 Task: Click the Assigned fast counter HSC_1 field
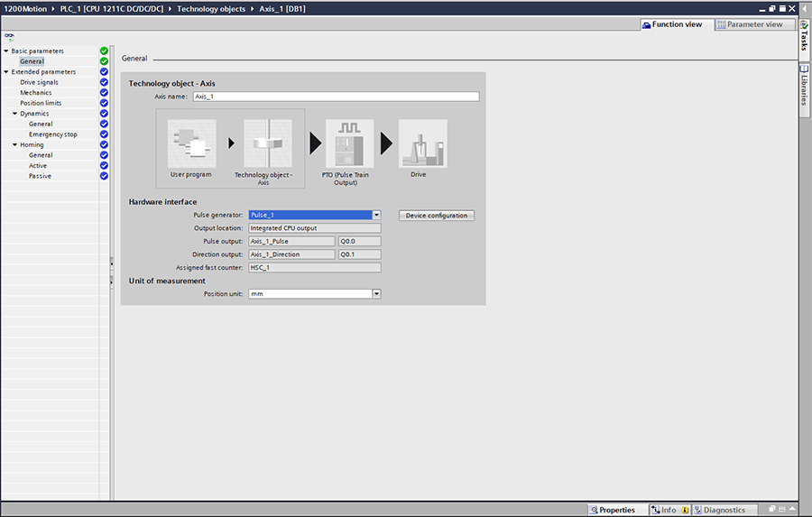(315, 267)
